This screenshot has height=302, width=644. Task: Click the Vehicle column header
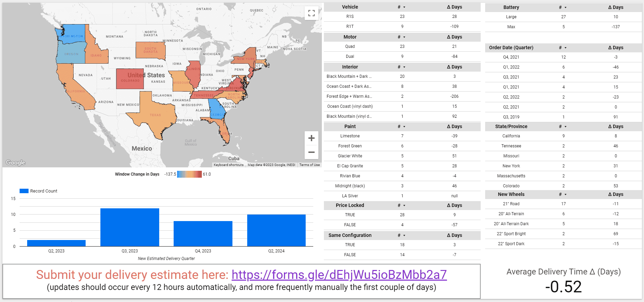pos(350,7)
